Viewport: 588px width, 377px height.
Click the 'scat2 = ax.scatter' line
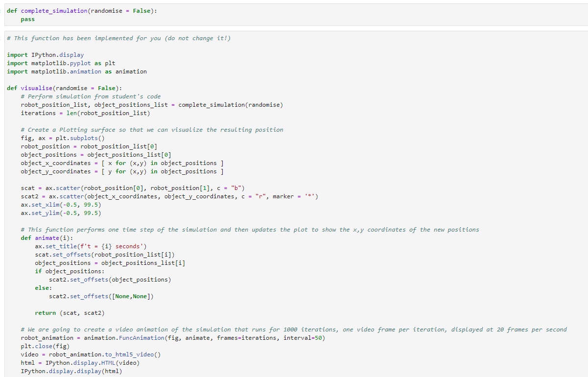[x=169, y=196]
